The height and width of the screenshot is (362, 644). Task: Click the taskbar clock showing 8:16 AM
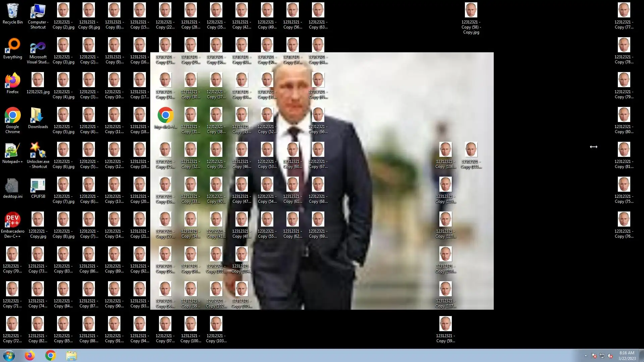tap(627, 355)
